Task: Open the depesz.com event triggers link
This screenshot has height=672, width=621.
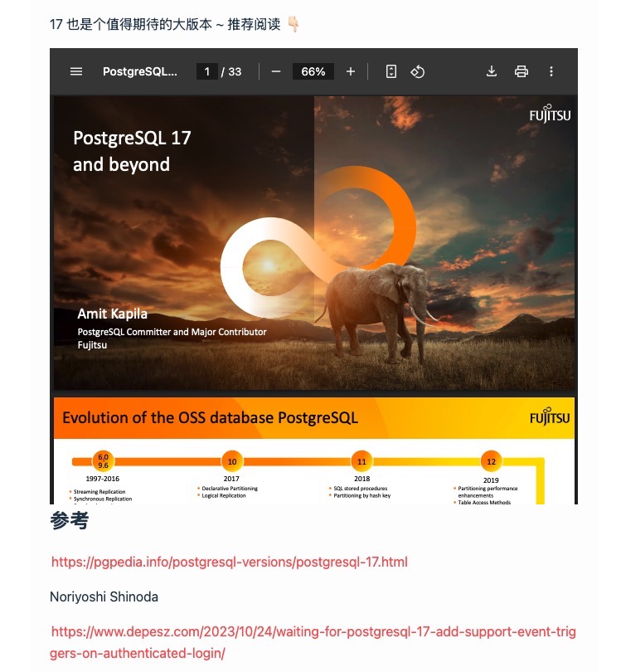Action: (x=313, y=642)
